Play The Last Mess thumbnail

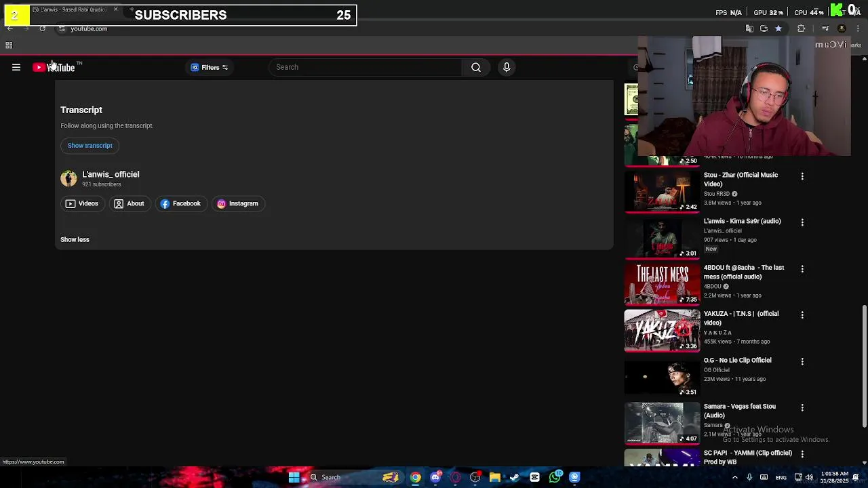point(662,284)
